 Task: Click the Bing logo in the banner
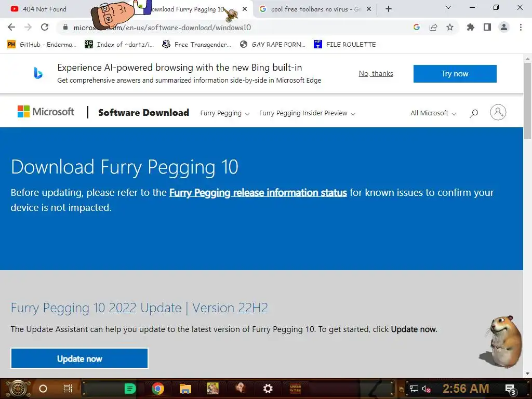click(38, 73)
